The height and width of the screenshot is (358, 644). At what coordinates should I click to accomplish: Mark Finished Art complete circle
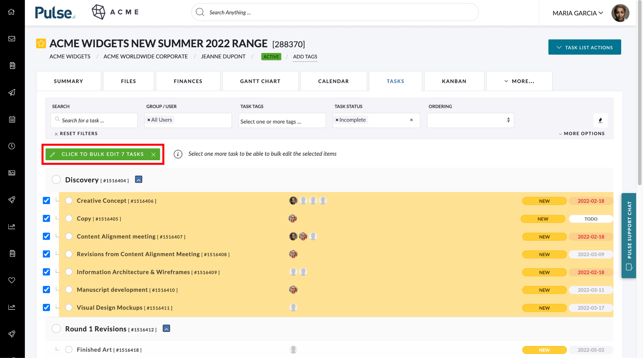[69, 350]
